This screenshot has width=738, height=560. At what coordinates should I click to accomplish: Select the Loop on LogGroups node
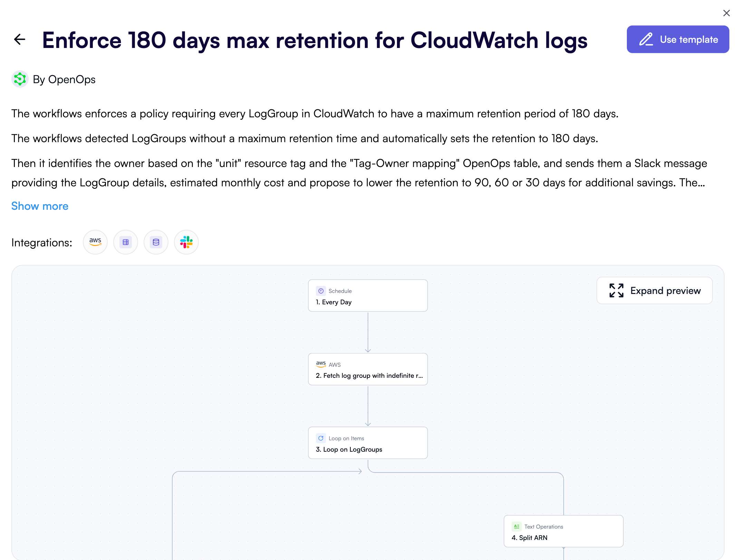[368, 443]
